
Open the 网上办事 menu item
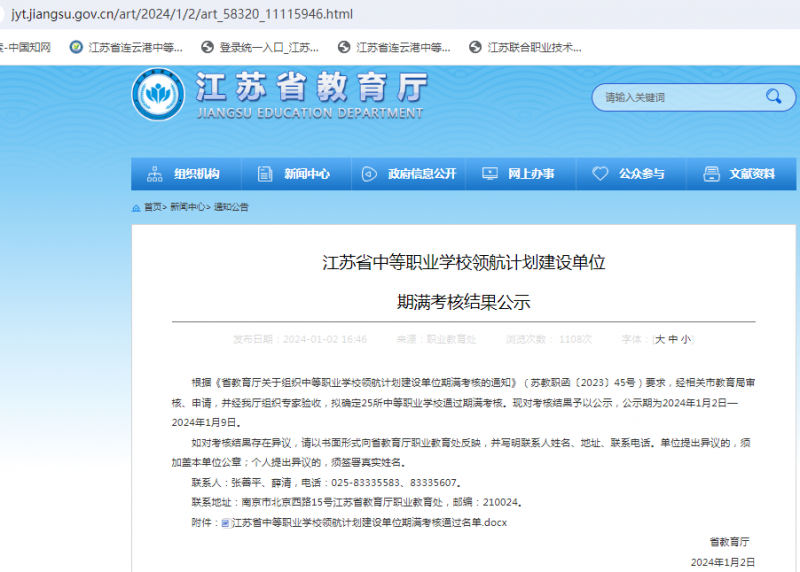(530, 173)
